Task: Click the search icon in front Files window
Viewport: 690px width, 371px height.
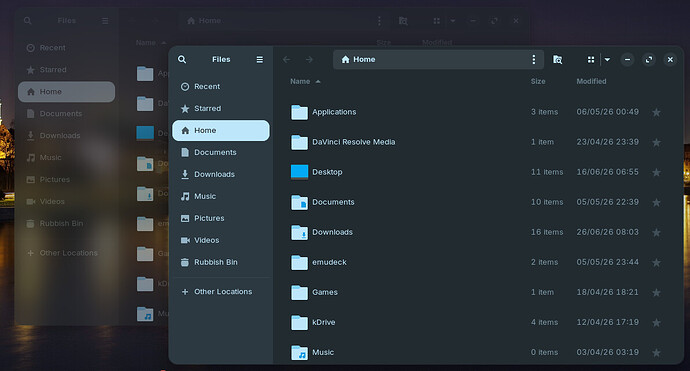Action: [x=182, y=59]
